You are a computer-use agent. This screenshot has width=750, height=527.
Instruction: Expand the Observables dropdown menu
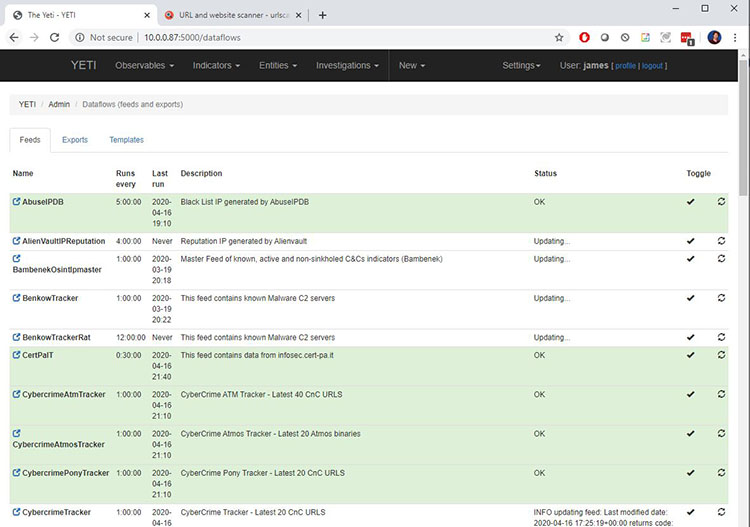144,66
